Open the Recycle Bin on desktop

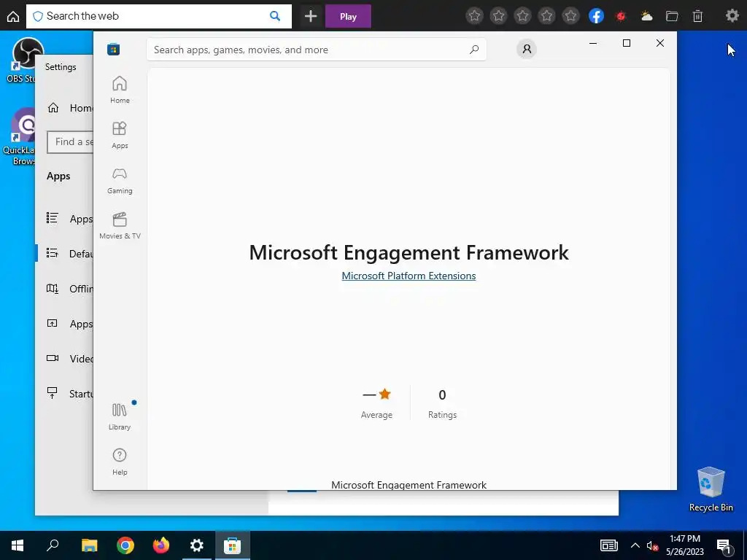point(711,489)
